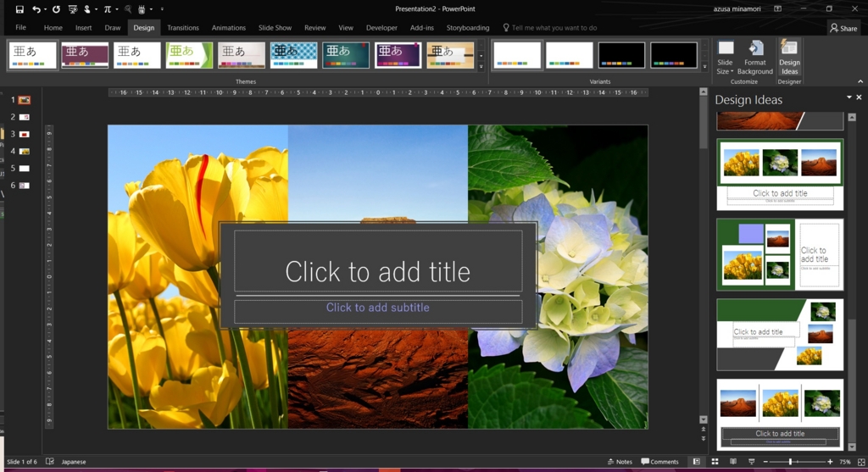868x472 pixels.
Task: Open Design Ideas pane options dropdown
Action: point(849,97)
